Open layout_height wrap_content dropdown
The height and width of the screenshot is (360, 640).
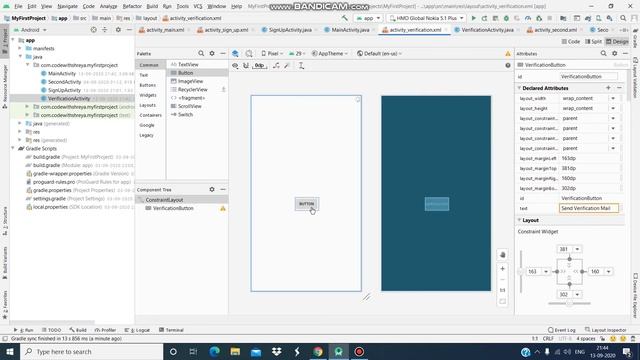coord(613,108)
